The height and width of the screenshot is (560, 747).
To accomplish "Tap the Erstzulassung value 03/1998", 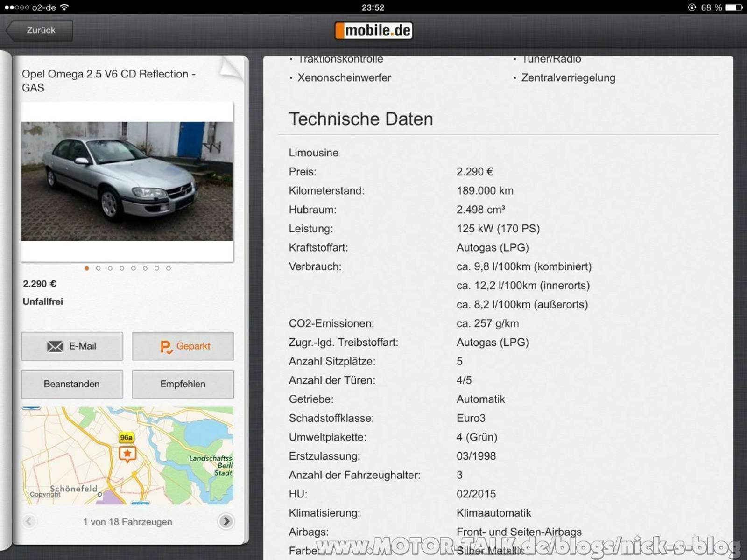I will click(476, 456).
